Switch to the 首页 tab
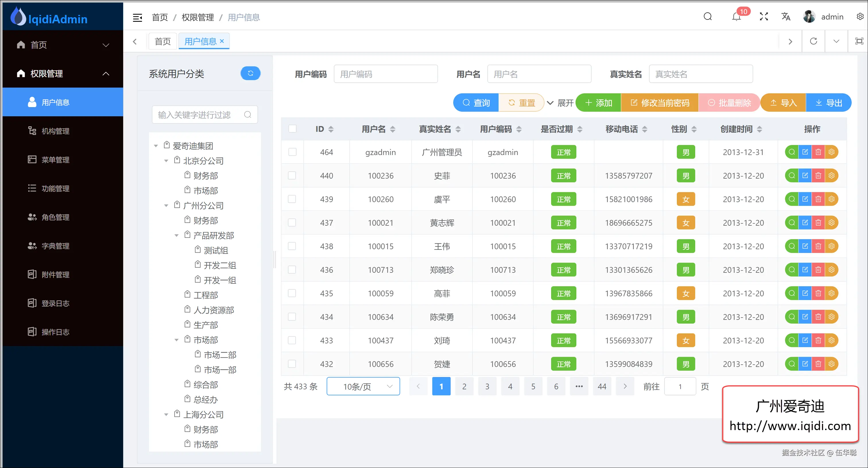The width and height of the screenshot is (868, 468). click(163, 41)
